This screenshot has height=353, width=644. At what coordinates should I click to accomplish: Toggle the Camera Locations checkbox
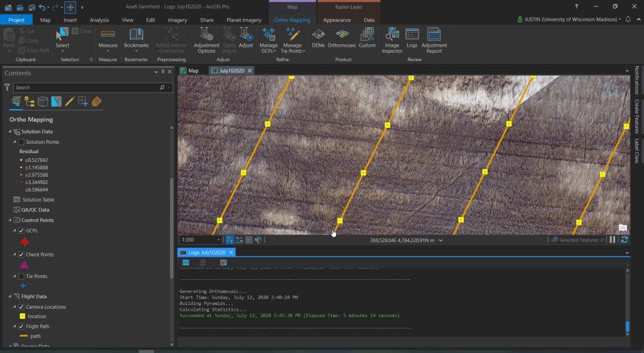(x=21, y=307)
